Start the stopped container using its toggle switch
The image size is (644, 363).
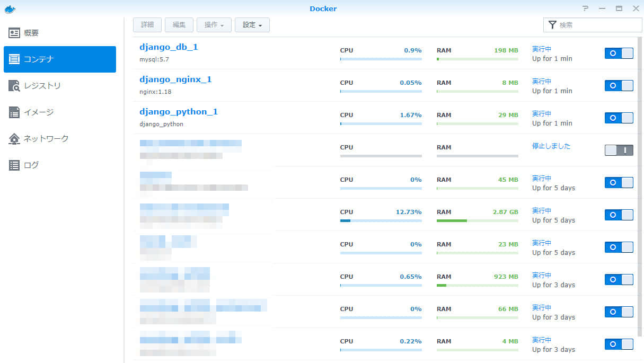coord(619,150)
